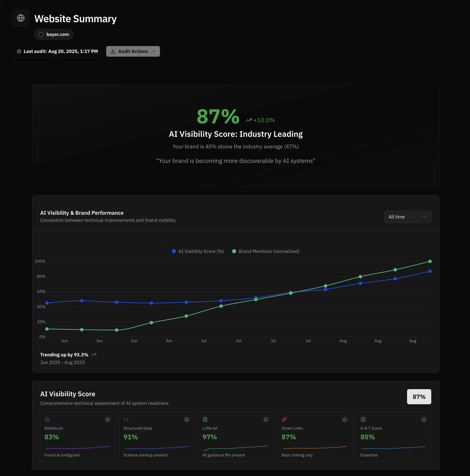470x476 pixels.
Task: Open the info icon on LLMs.txt card
Action: point(266,419)
